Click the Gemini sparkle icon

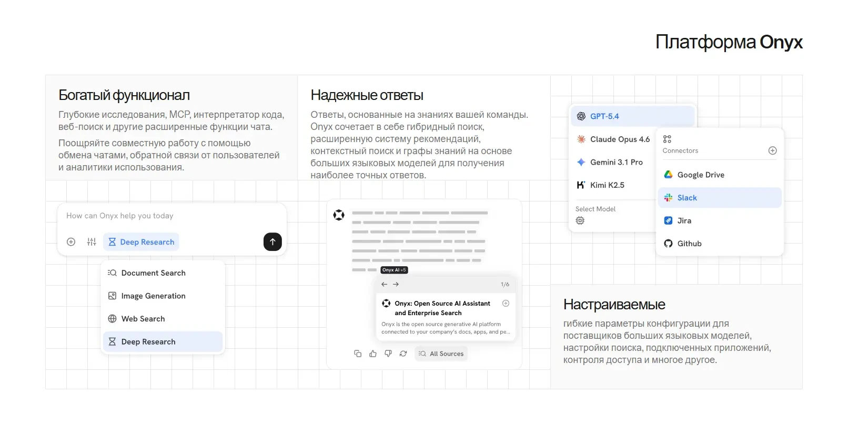click(x=581, y=162)
